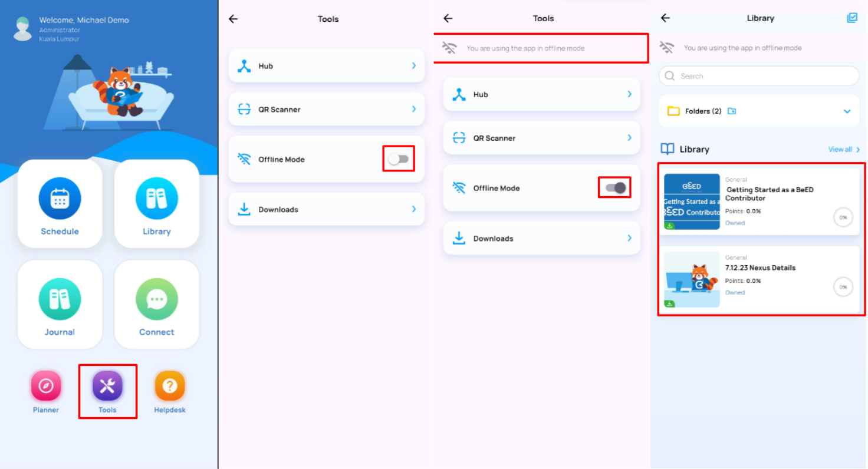
Task: Expand the Folders (2) dropdown chevron
Action: (847, 111)
